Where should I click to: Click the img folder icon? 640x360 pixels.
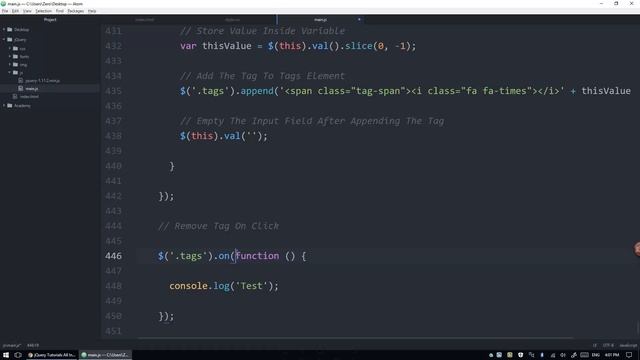[x=16, y=64]
